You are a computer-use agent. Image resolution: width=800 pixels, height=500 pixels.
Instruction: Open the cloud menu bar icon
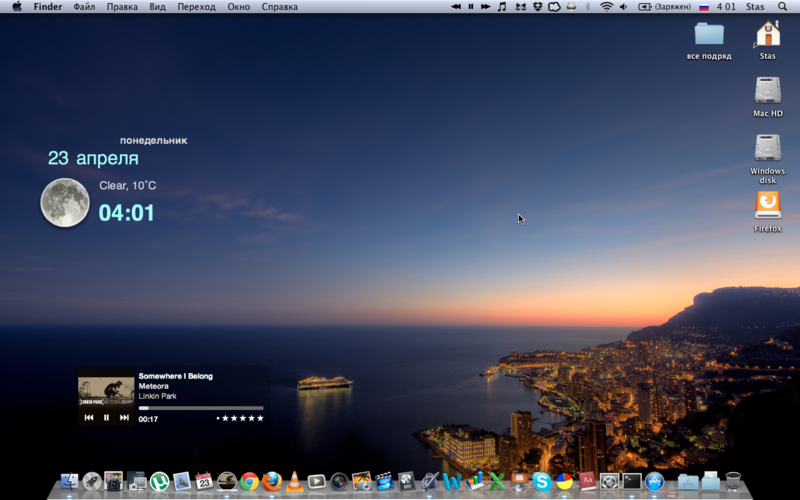click(554, 7)
